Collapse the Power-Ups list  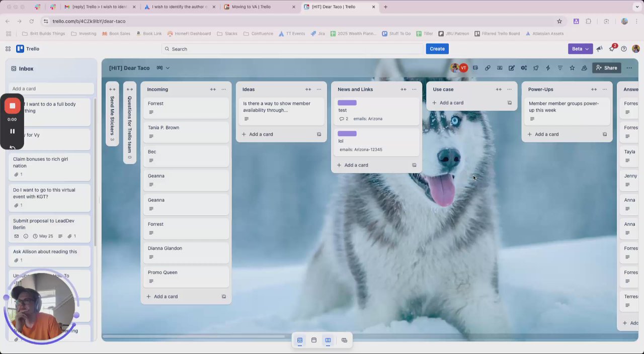[x=594, y=90]
